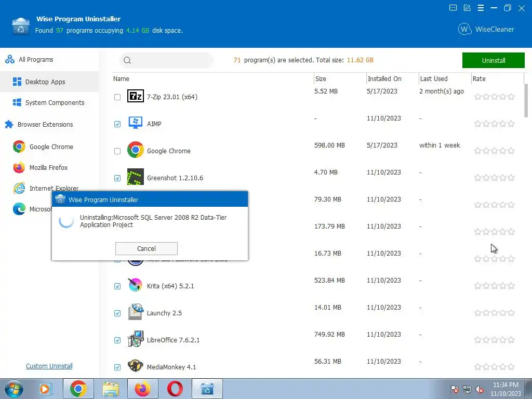Open the feedback chat icon in title bar
The height and width of the screenshot is (399, 532).
pyautogui.click(x=453, y=8)
